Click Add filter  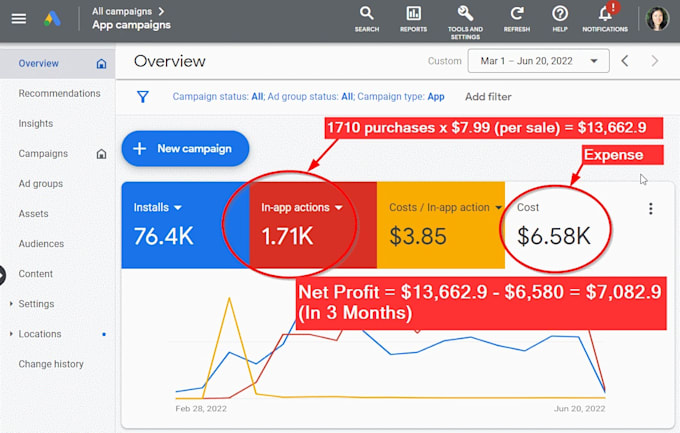pyautogui.click(x=488, y=96)
